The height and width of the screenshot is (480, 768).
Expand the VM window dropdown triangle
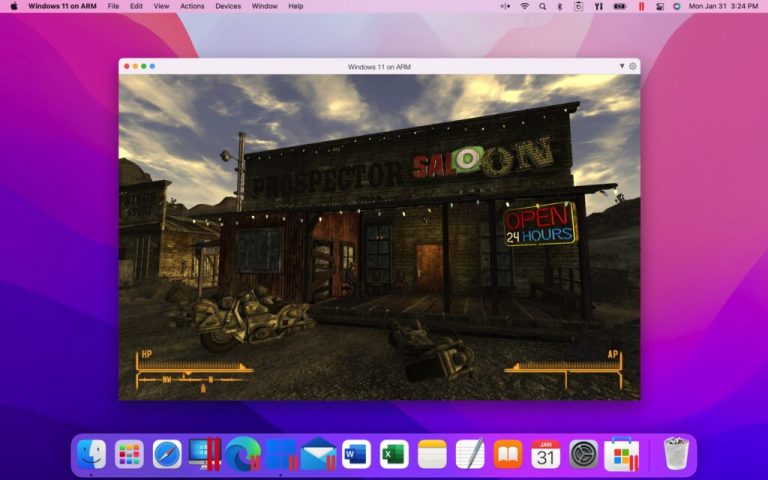tap(622, 66)
